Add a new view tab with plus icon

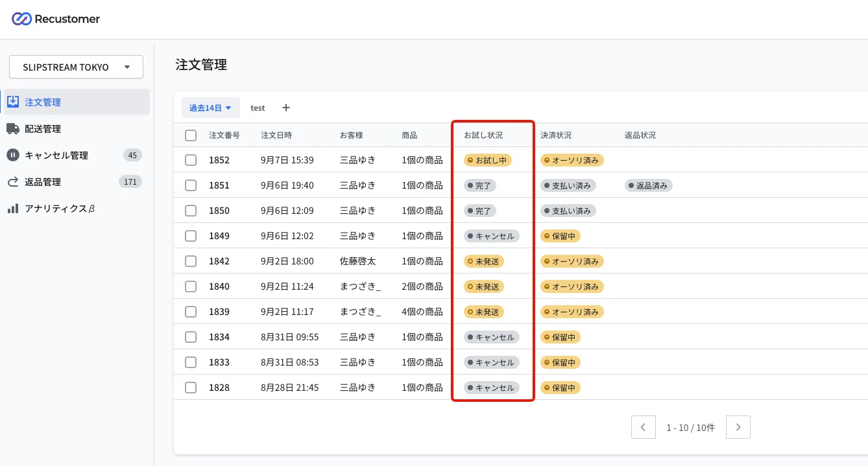tap(286, 108)
